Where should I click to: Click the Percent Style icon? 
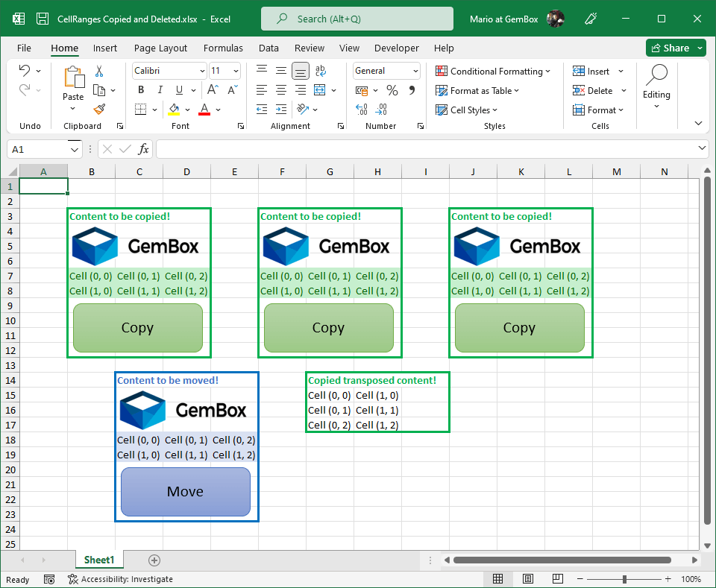point(392,90)
